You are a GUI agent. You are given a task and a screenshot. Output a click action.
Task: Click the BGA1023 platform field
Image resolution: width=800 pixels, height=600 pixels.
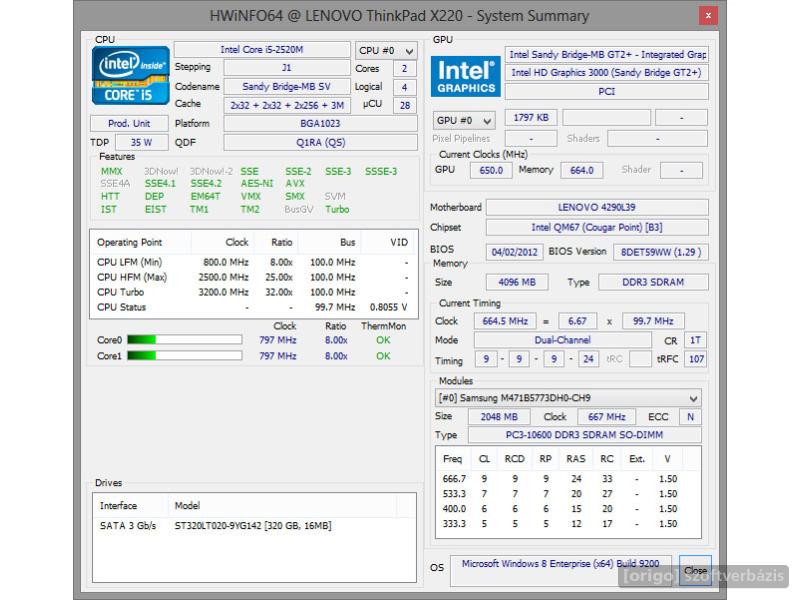pyautogui.click(x=320, y=123)
